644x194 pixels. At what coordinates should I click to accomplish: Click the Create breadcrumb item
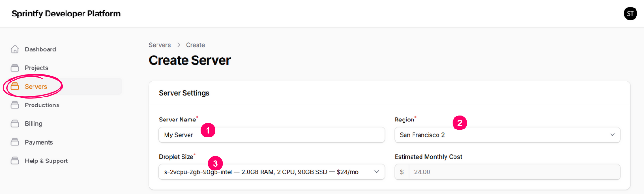pos(195,45)
